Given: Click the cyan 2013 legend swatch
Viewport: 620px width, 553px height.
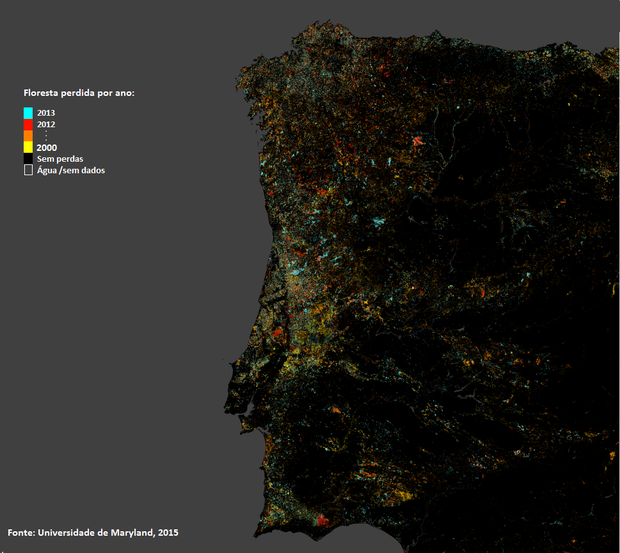Looking at the screenshot, I should pyautogui.click(x=29, y=112).
